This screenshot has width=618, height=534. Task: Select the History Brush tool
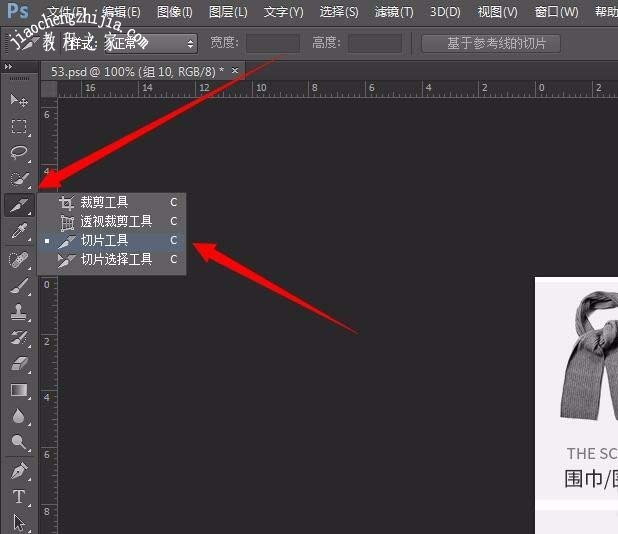pyautogui.click(x=19, y=338)
